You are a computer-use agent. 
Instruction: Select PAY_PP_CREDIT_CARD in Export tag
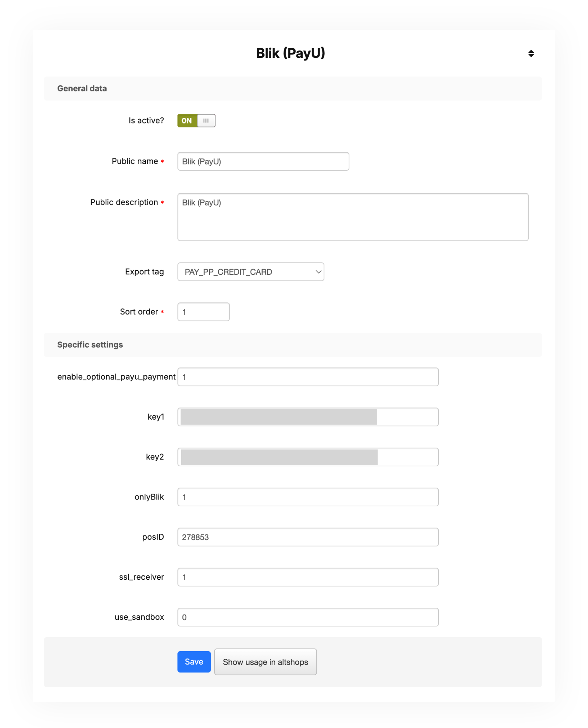(250, 272)
